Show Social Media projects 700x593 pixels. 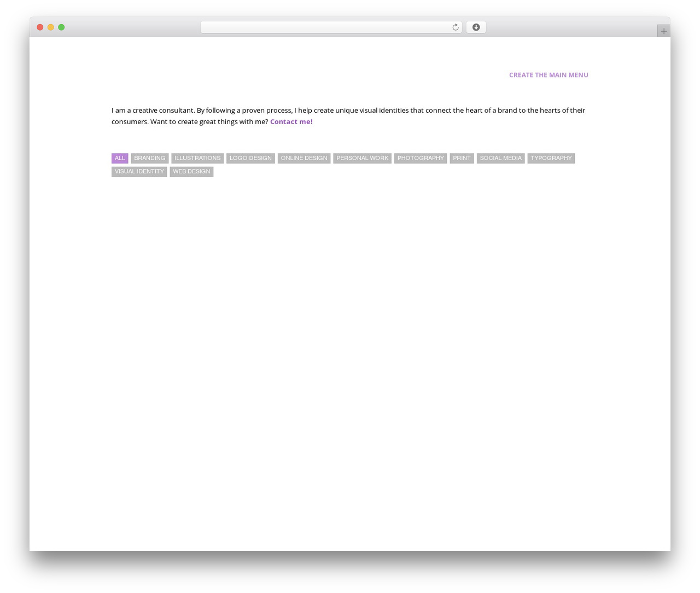pos(500,158)
